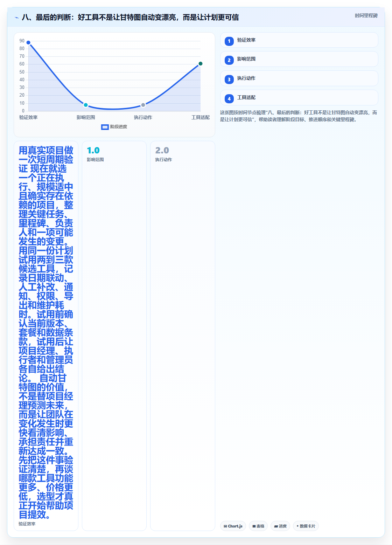The image size is (392, 545).
Task: Click the 数据卡片 tag
Action: [306, 526]
